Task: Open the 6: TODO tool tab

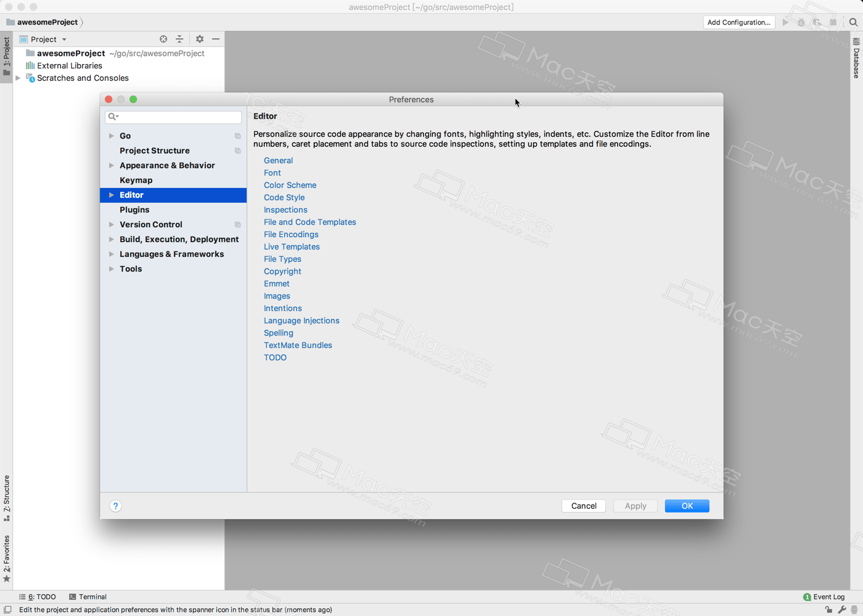Action: [38, 597]
